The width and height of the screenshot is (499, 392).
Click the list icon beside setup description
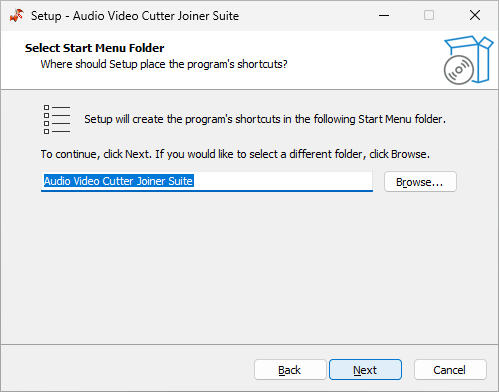pos(57,119)
